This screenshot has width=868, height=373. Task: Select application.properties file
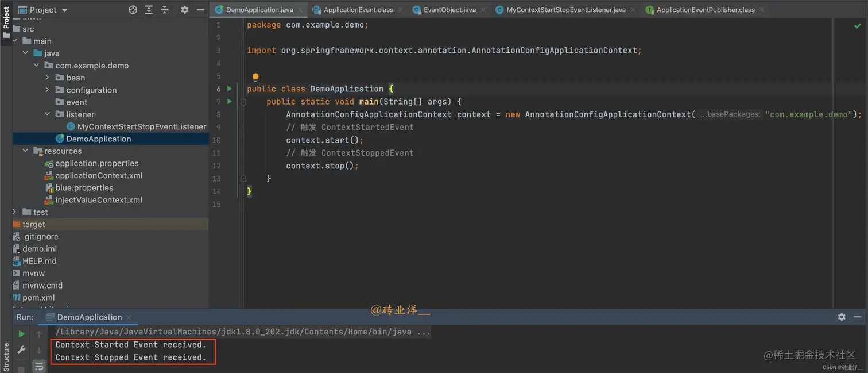click(x=91, y=163)
